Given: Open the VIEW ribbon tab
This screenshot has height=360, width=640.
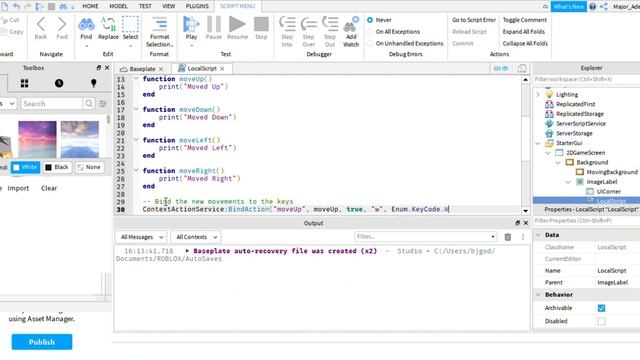Looking at the screenshot, I should [x=169, y=6].
